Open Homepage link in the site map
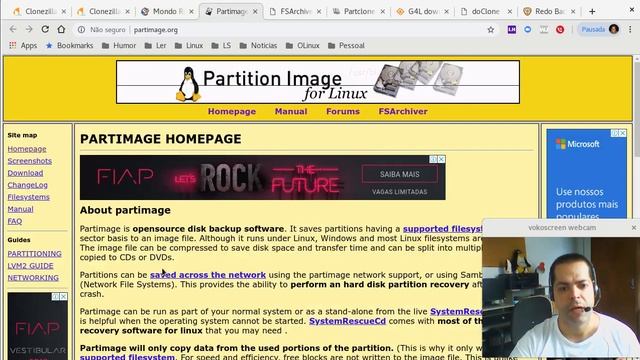This screenshot has height=360, width=640. [27, 149]
